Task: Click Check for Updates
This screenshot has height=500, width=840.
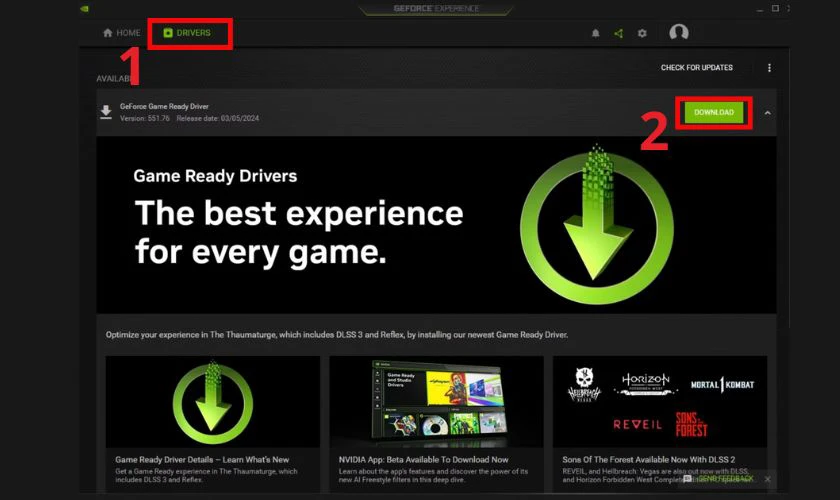Action: [x=696, y=68]
